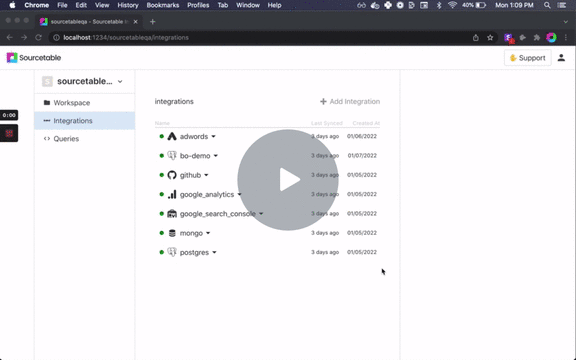Open the Chrome three-dot menu
Screen dimensions: 576x360
click(566, 37)
